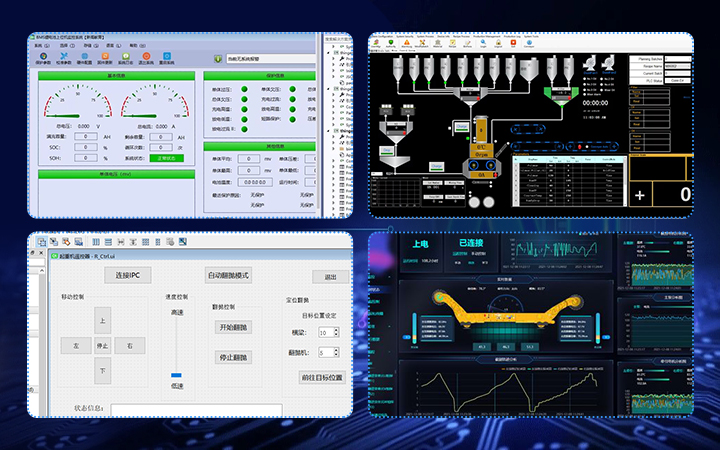Open the first menu in BMS menu bar
The width and height of the screenshot is (720, 450).
click(x=44, y=45)
